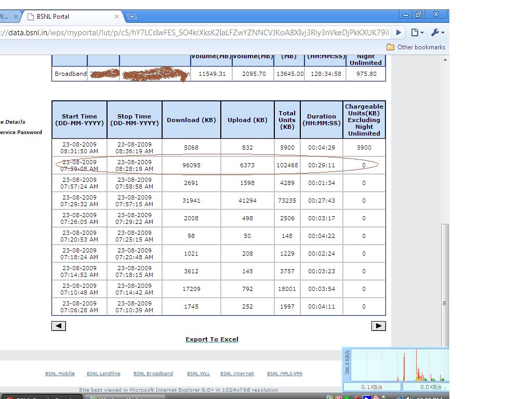Select the 08:28:19 AM stop time cell
Viewport: 532px width, 399px height.
(x=135, y=165)
